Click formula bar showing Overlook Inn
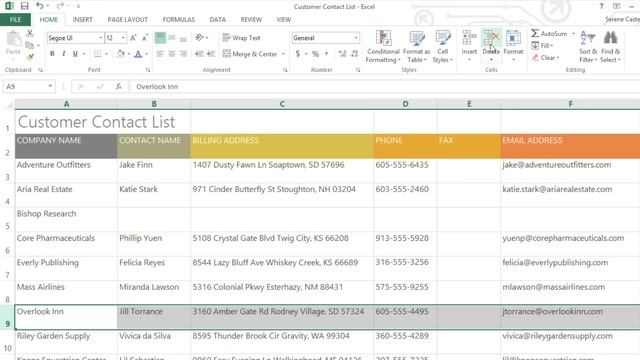 coord(384,87)
